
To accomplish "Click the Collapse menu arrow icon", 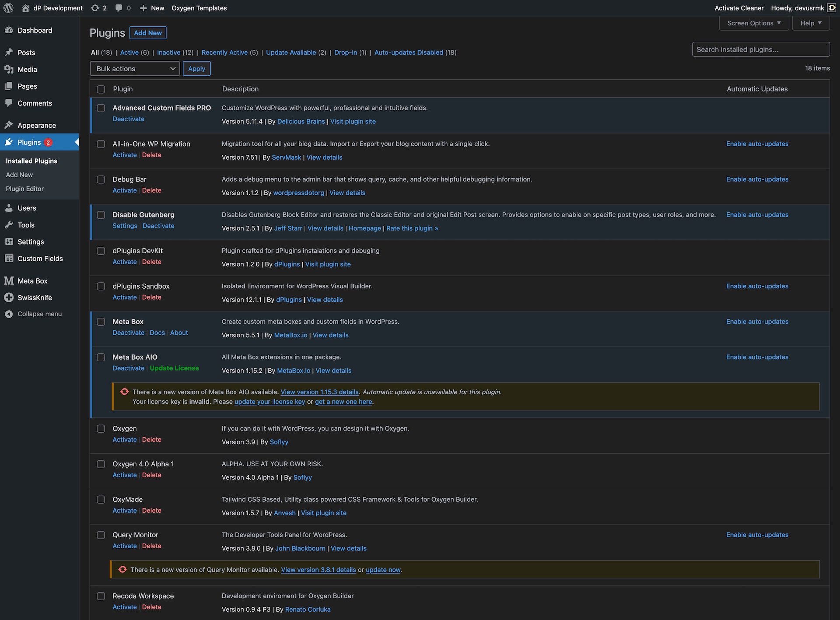I will pos(9,314).
